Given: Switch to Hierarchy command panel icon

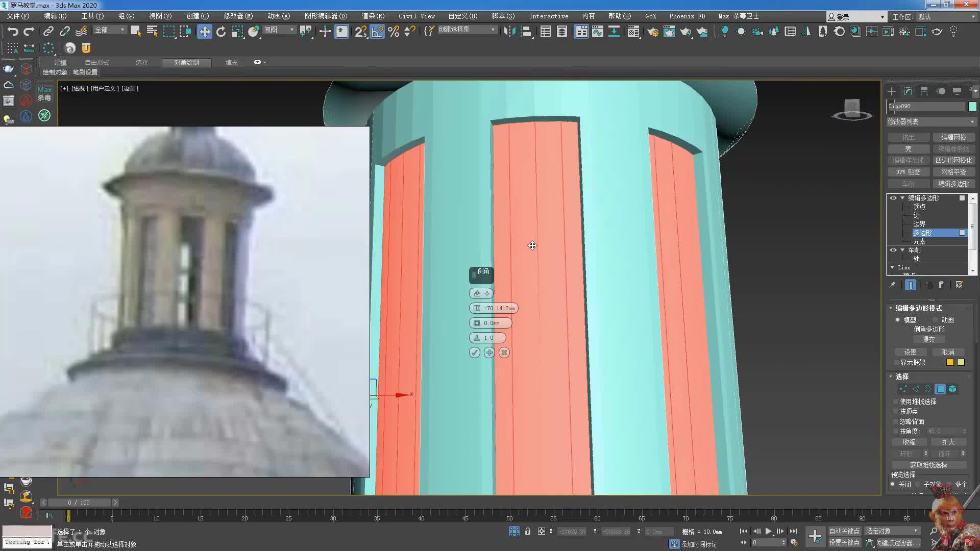Looking at the screenshot, I should (x=924, y=91).
